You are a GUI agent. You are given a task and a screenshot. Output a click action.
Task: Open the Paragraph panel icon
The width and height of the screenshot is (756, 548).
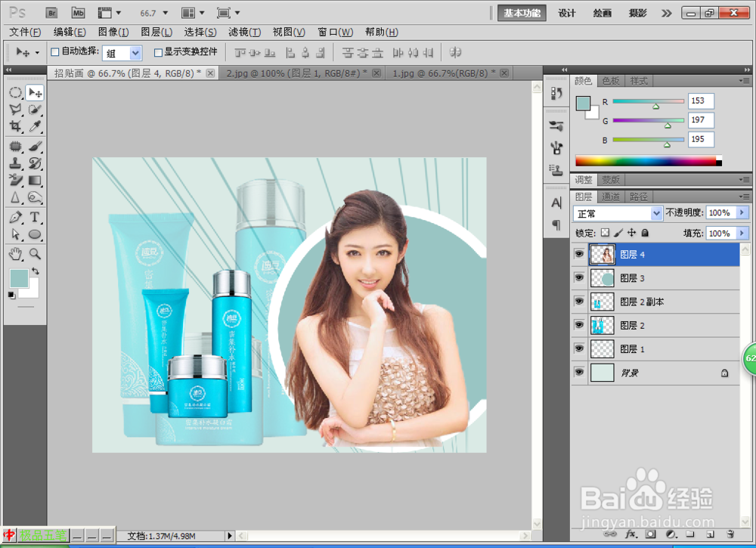[x=556, y=225]
